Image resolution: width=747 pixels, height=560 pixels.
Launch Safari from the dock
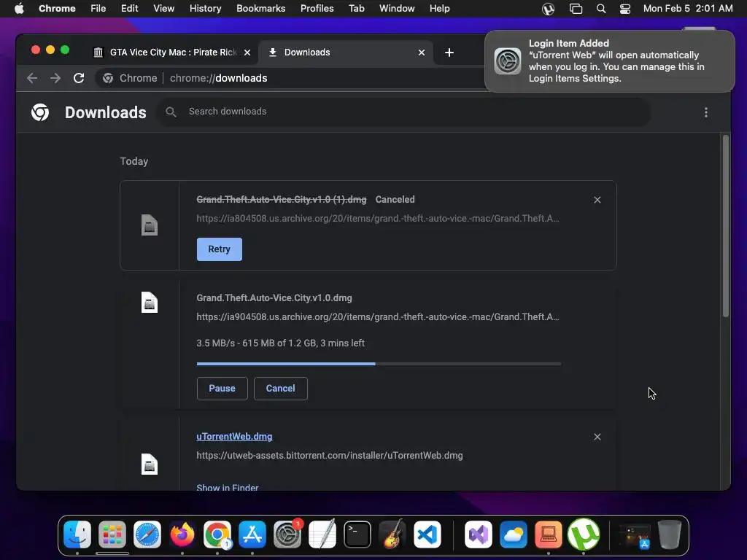point(147,534)
